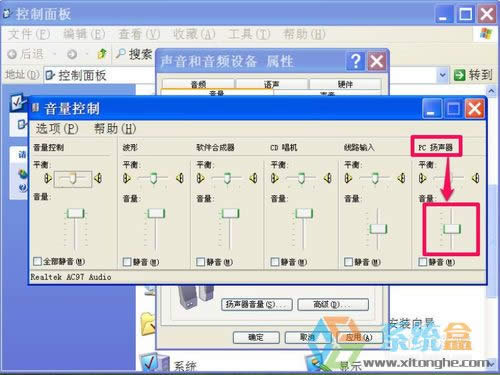This screenshot has height=375, width=500.
Task: Click left speaker icon of CD 唱机 balance
Action: [274, 178]
